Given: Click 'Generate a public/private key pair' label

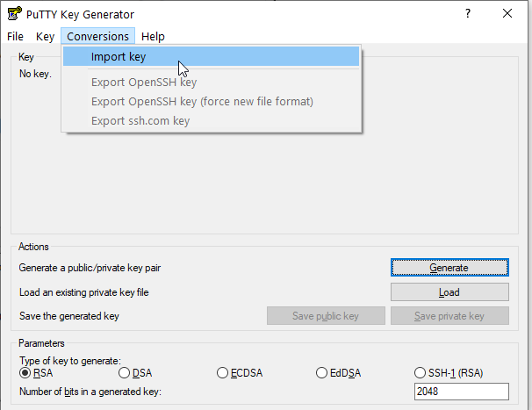Looking at the screenshot, I should 90,268.
